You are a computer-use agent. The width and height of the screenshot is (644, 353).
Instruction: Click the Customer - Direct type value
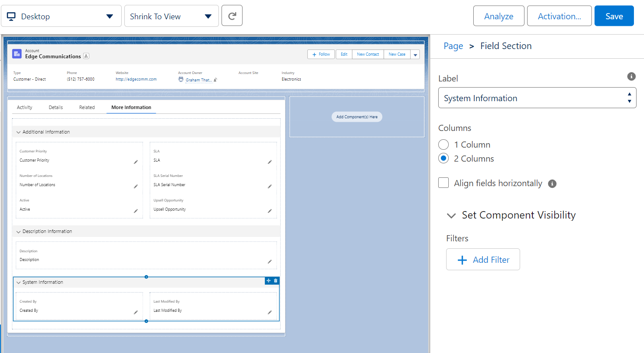pyautogui.click(x=29, y=79)
